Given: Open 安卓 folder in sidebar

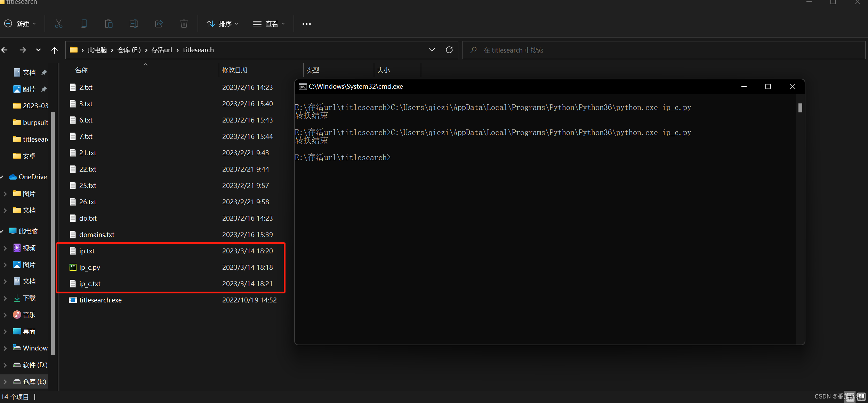Looking at the screenshot, I should coord(24,156).
